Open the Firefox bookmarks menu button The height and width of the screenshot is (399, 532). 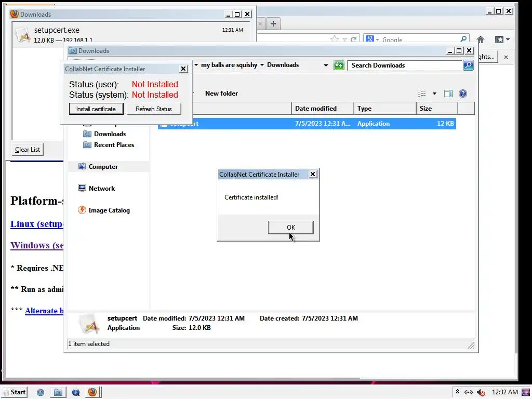(502, 39)
